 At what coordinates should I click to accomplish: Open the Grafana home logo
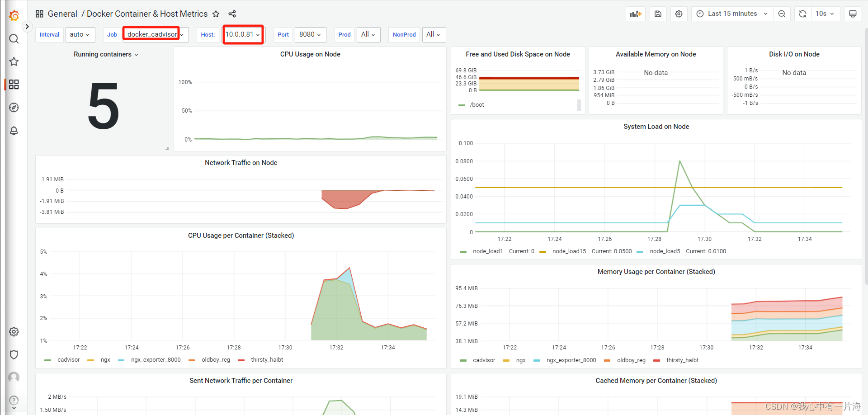[x=14, y=16]
